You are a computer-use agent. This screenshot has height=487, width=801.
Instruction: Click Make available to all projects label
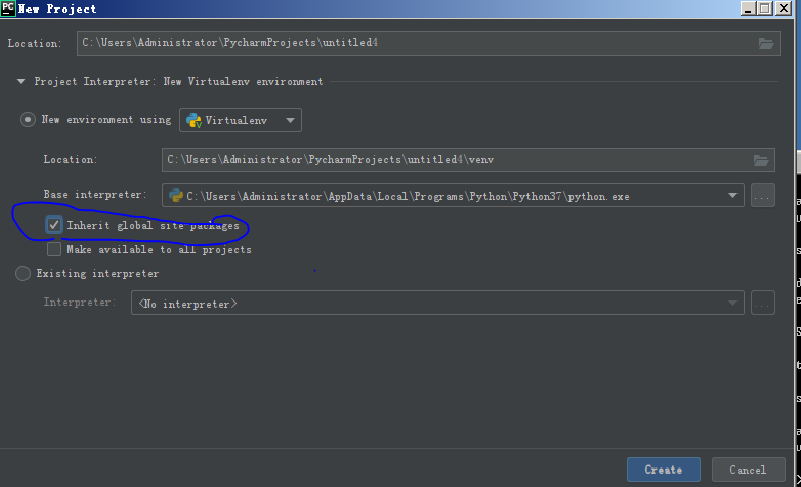click(159, 249)
